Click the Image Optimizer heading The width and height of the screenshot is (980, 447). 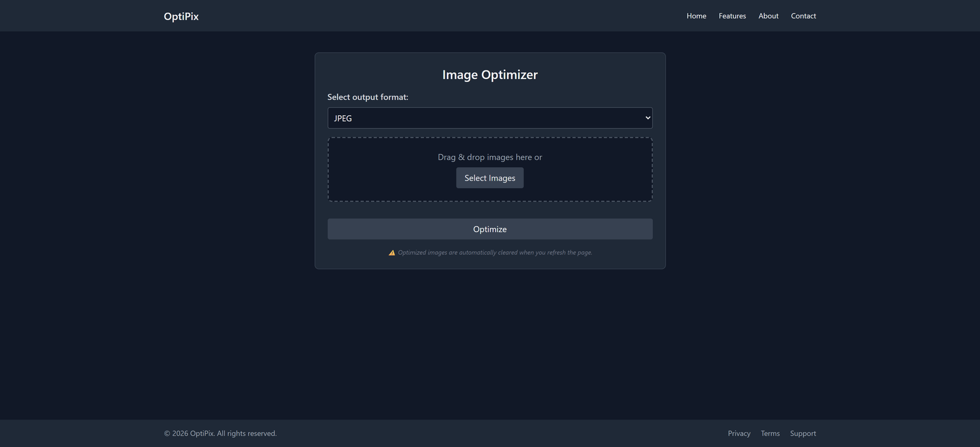(489, 75)
